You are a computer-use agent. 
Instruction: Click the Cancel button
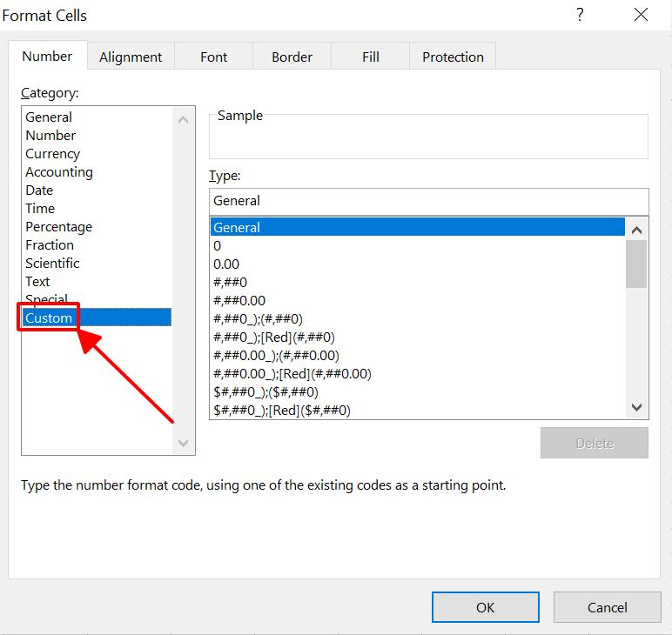tap(607, 607)
